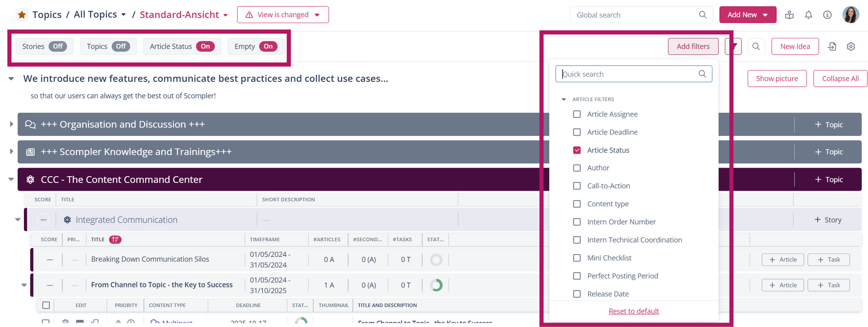Collapse the Article Filters group

[564, 99]
